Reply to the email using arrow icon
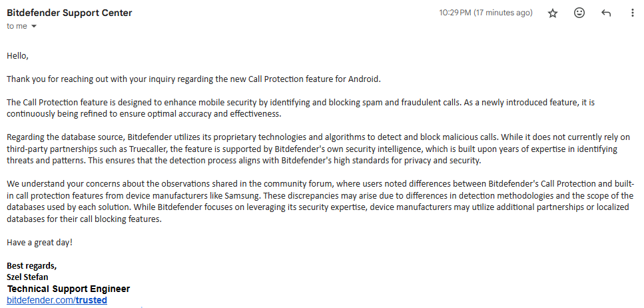Viewport: 644px width, 308px height. coord(606,13)
